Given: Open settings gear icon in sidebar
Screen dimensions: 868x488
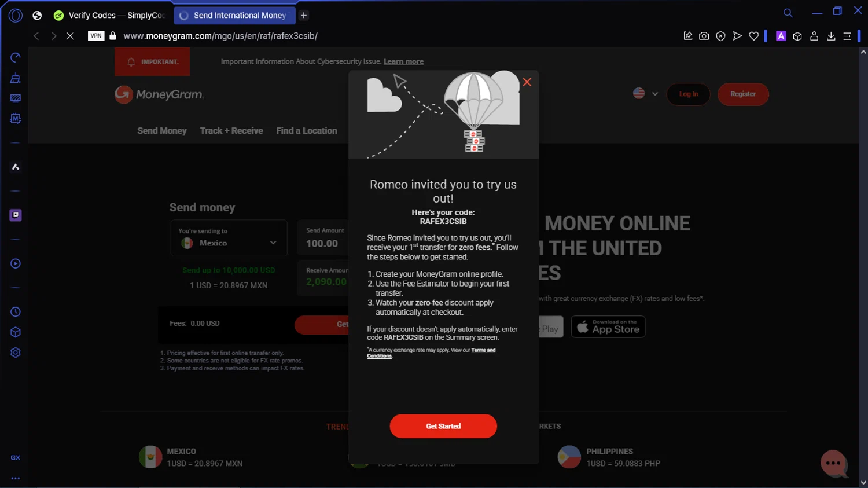Looking at the screenshot, I should point(16,353).
